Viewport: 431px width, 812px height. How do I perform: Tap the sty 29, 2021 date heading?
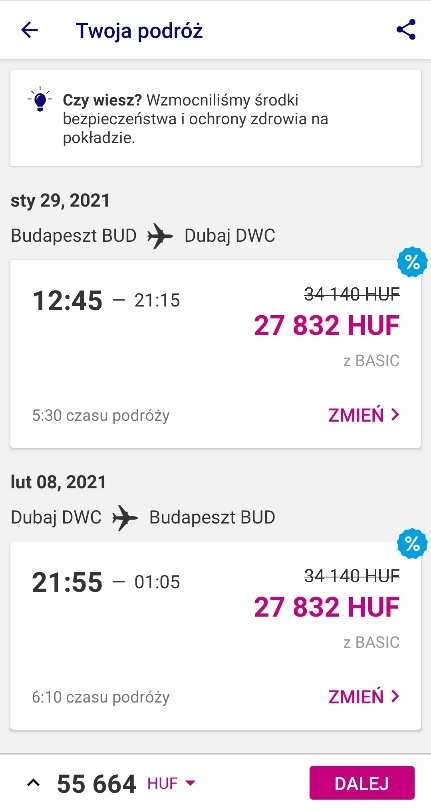[60, 201]
